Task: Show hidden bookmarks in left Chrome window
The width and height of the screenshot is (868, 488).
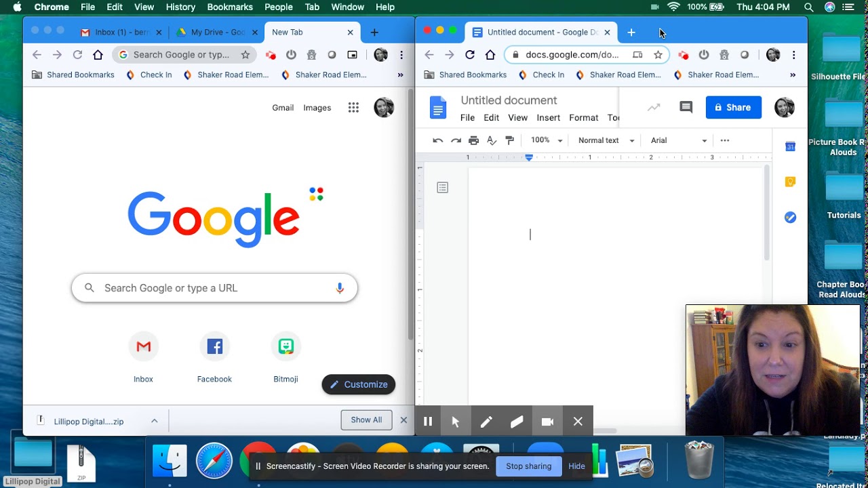Action: point(400,75)
